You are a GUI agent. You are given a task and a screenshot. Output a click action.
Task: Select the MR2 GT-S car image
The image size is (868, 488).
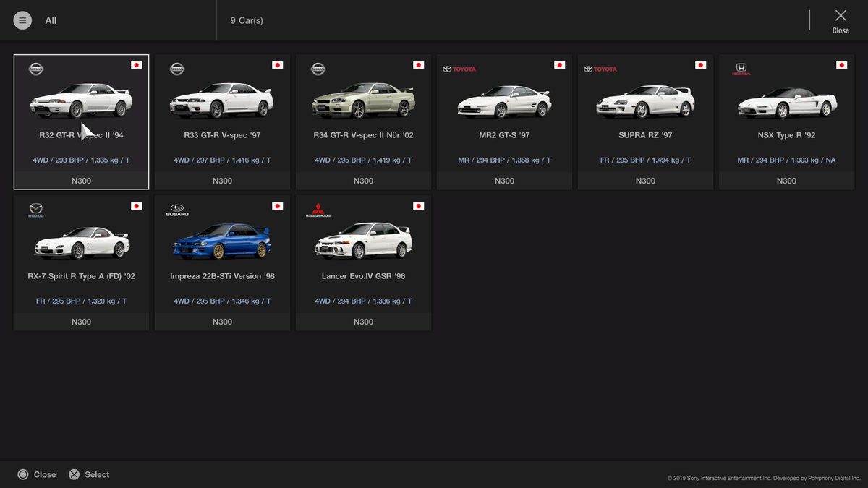pos(504,101)
